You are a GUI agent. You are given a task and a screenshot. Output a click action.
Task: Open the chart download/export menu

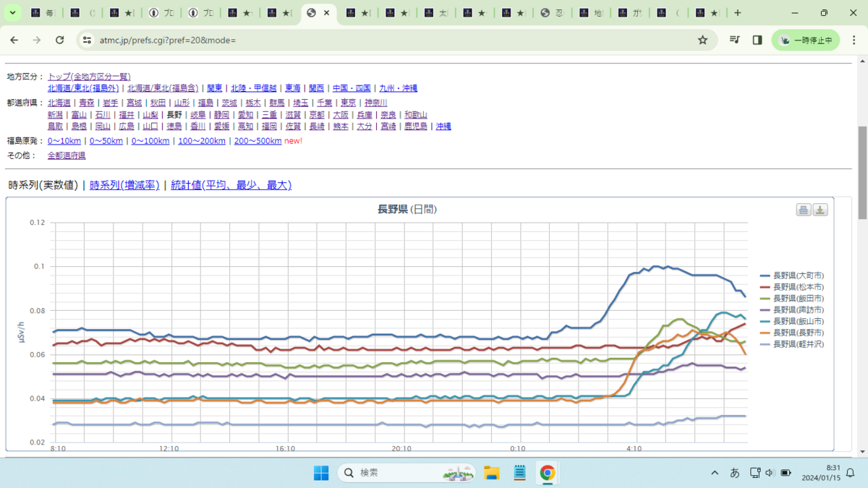pos(820,210)
